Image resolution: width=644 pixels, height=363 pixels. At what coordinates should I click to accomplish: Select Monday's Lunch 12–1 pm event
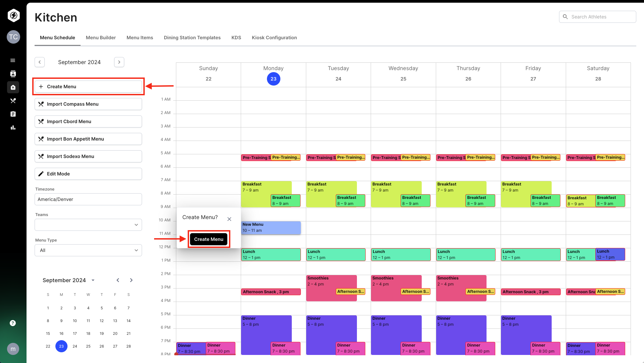[x=271, y=255]
